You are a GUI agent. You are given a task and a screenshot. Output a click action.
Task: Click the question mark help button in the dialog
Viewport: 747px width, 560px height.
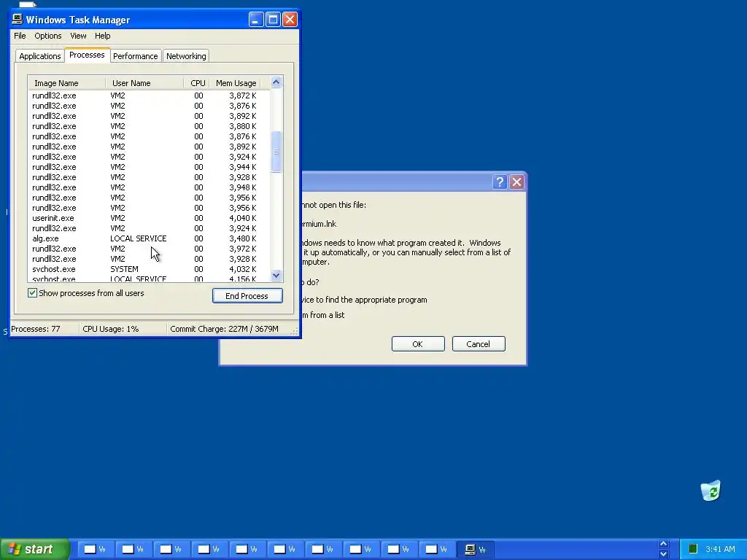(499, 182)
